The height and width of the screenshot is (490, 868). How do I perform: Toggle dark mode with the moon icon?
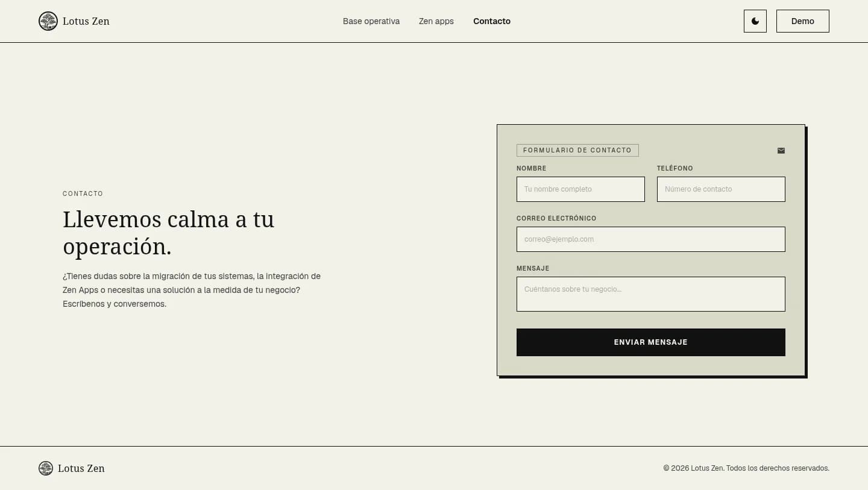pos(755,21)
